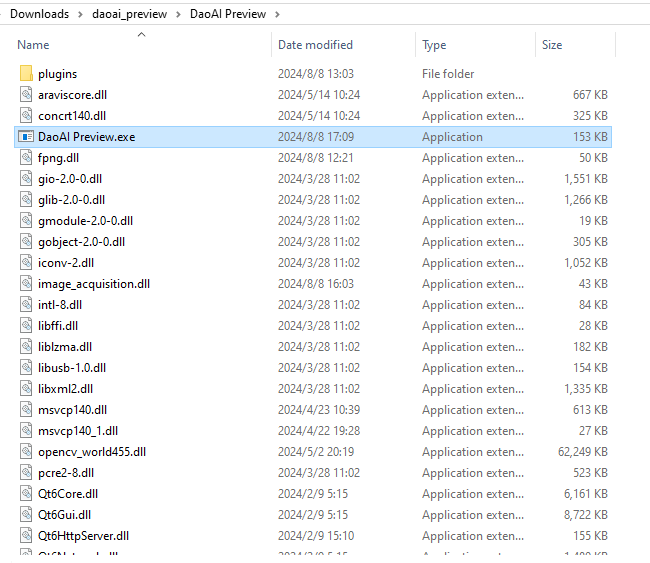Click the file name libusb-1.0.dll
650x563 pixels.
[72, 368]
